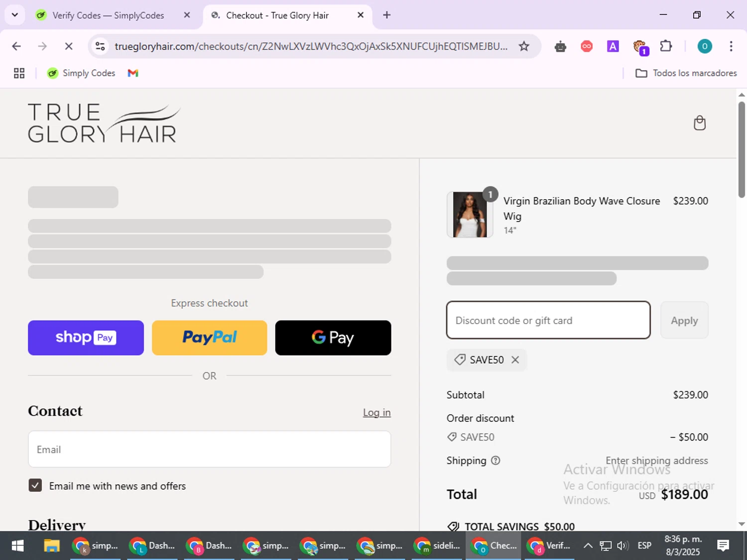Go back to the previous page

[x=16, y=46]
